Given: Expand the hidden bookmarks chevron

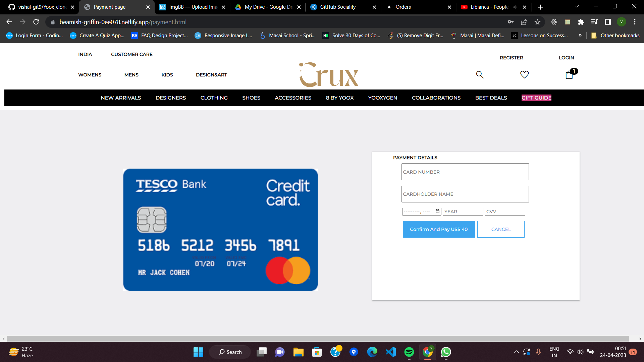Looking at the screenshot, I should pos(580,36).
